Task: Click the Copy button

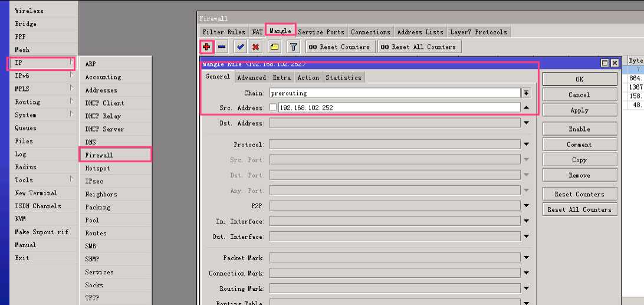Action: tap(579, 160)
